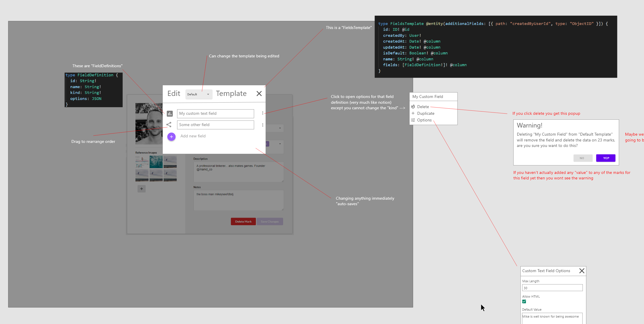Click the teal ocean reference image thumbnail

[156, 162]
